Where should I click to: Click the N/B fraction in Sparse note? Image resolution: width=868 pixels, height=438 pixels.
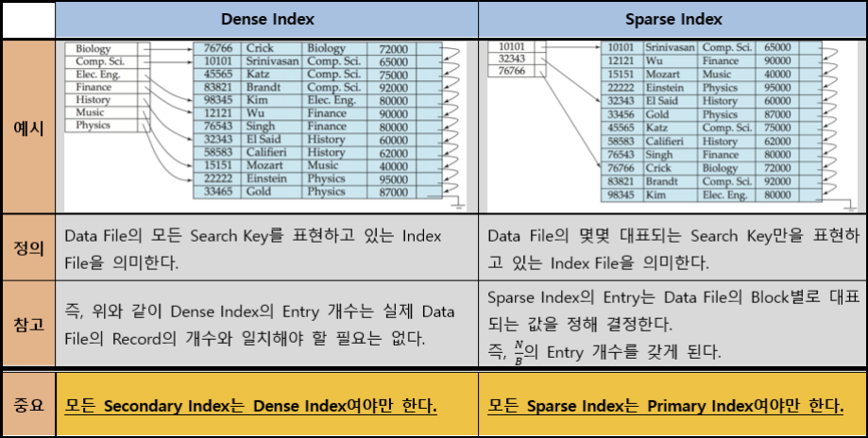[519, 353]
